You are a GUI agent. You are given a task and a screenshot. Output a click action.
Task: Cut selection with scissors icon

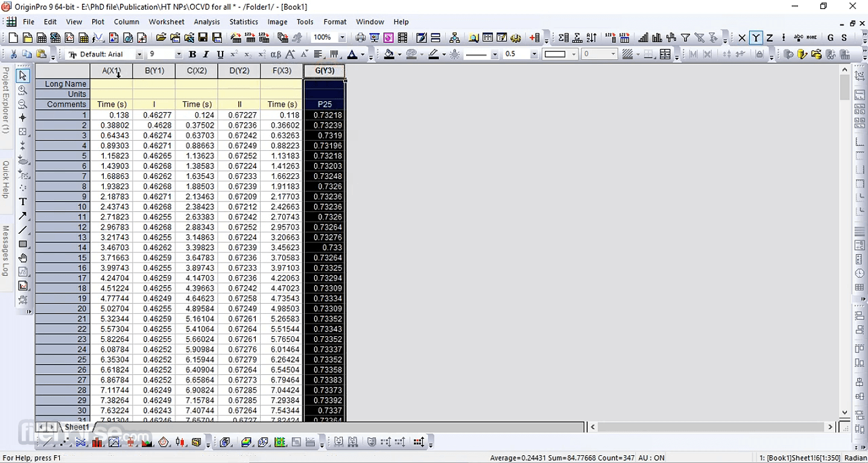pyautogui.click(x=13, y=54)
